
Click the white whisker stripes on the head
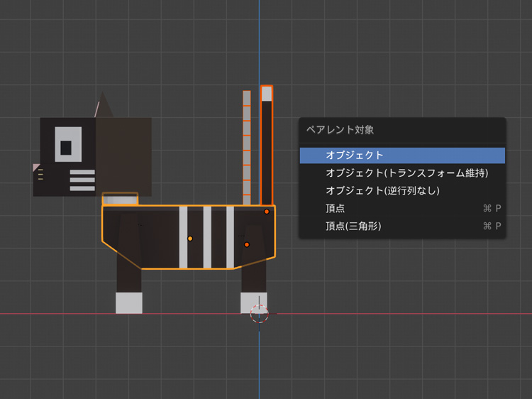[x=82, y=180]
